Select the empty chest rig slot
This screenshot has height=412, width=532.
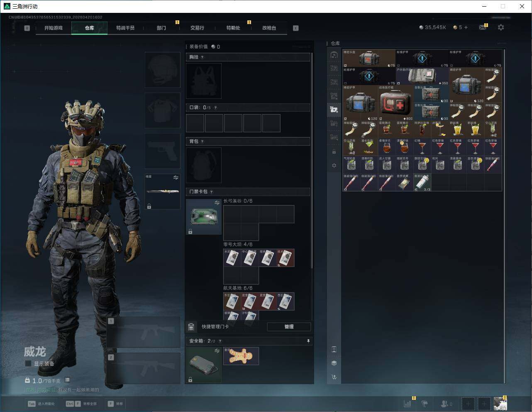pos(204,81)
